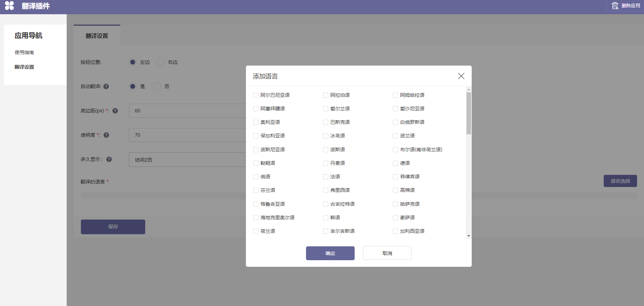Open 翻译设置 in the sidebar navigation
The image size is (644, 306).
24,67
